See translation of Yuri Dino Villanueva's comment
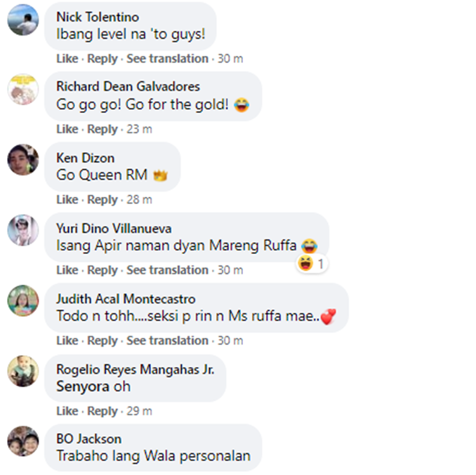Screen dimensions: 476x475 (x=168, y=270)
